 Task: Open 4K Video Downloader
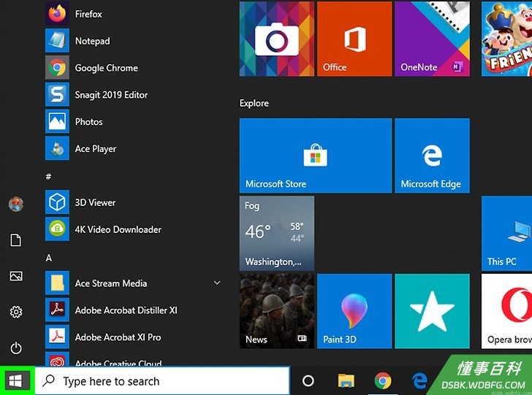[x=134, y=229]
